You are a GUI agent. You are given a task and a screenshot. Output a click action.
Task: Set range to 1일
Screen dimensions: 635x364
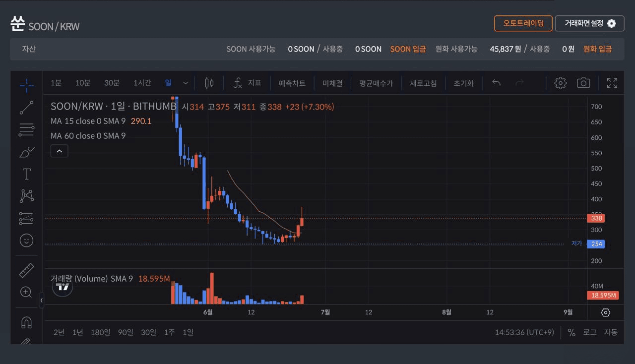point(188,332)
